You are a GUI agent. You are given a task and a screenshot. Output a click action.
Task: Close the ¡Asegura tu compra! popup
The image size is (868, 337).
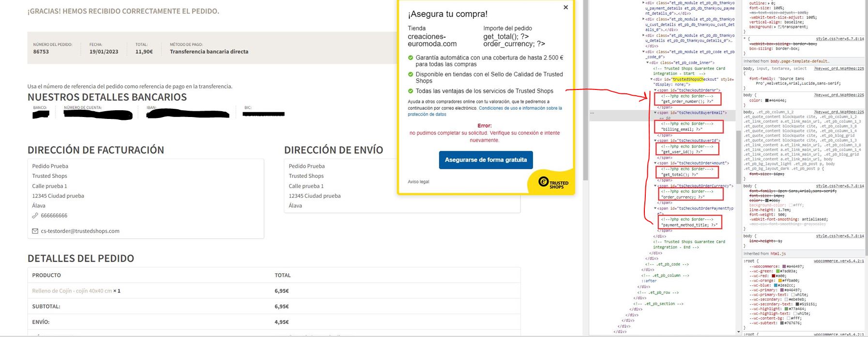point(565,7)
